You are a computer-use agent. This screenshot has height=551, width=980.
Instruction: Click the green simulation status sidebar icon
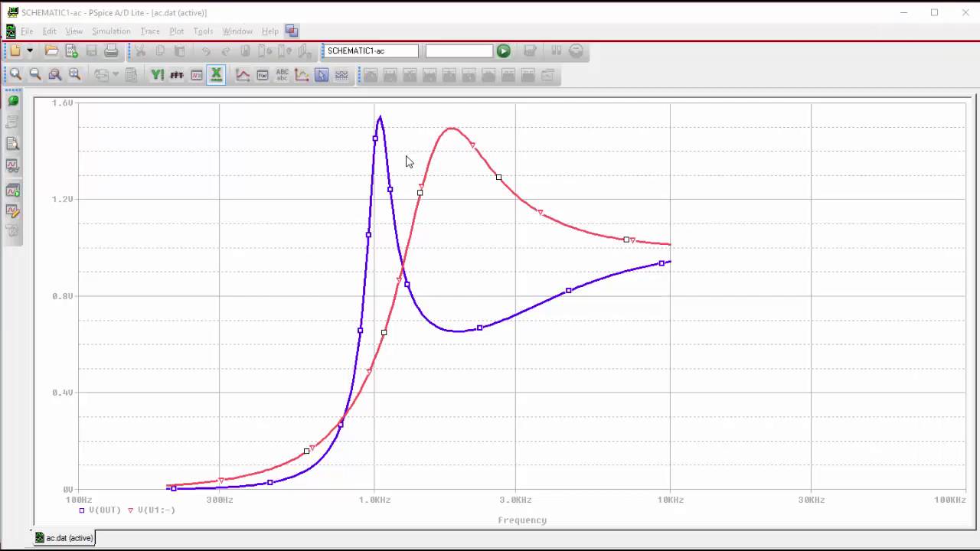[12, 100]
